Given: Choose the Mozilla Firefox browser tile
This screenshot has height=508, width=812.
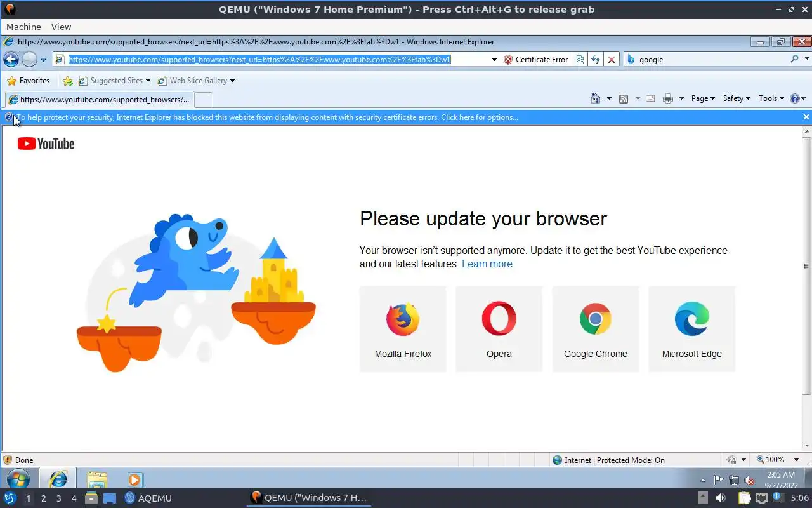Looking at the screenshot, I should click(403, 329).
